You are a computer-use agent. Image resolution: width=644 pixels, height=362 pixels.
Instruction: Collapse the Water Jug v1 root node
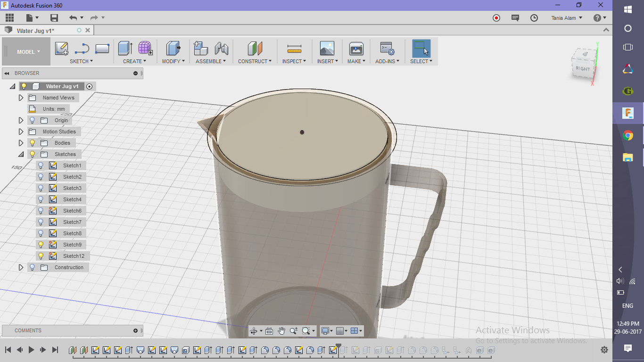pos(12,86)
